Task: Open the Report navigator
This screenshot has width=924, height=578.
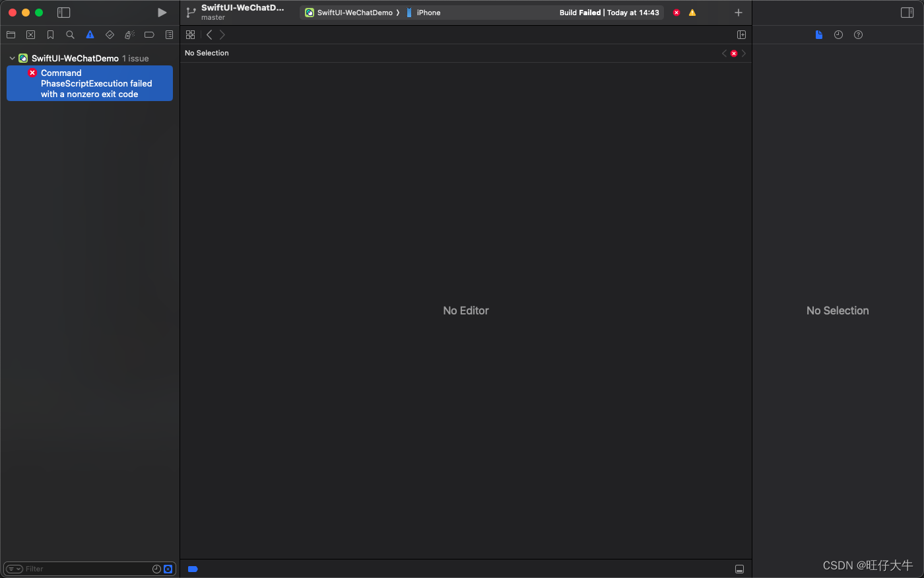Action: pos(169,34)
